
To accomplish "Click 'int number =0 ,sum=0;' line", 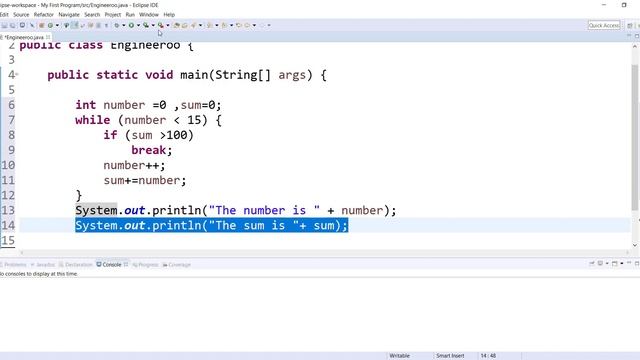I will point(148,105).
